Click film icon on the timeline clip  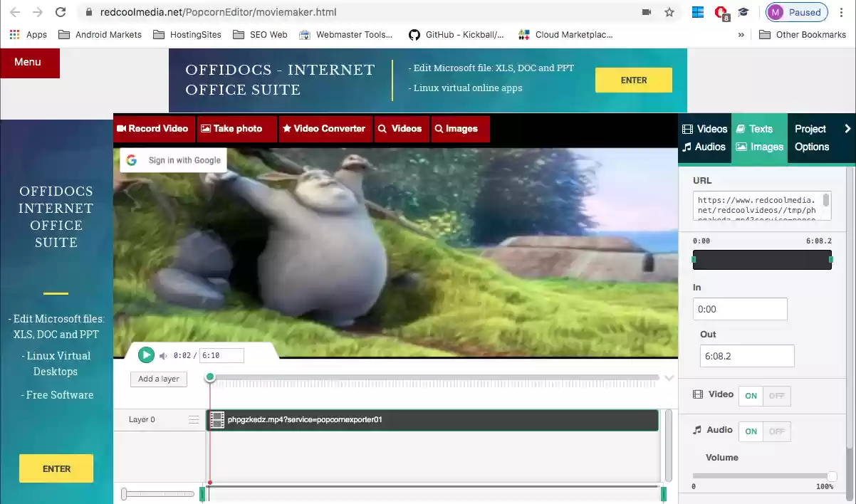click(x=216, y=420)
